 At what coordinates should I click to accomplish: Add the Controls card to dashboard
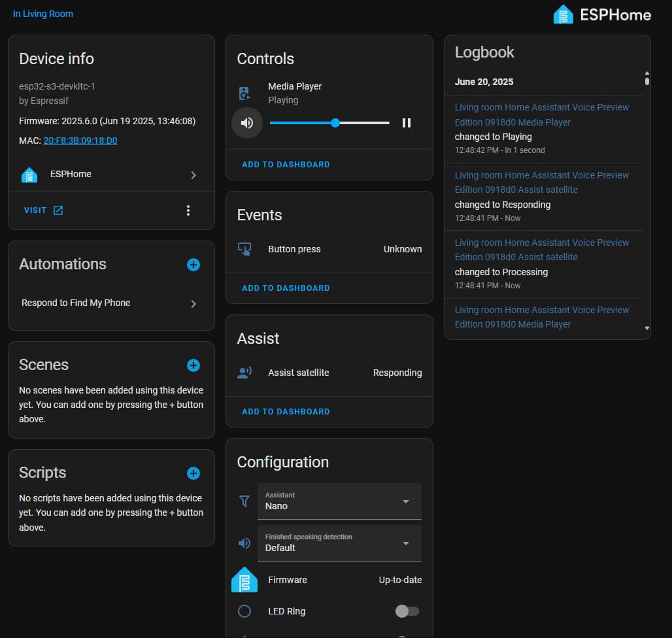(x=286, y=165)
